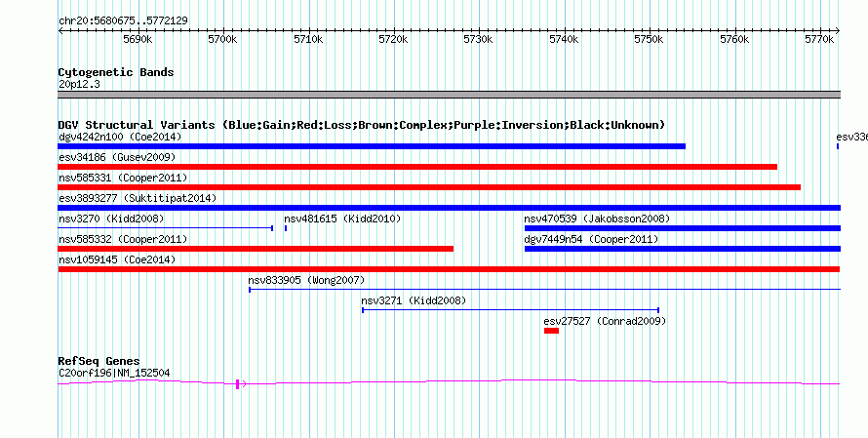The height and width of the screenshot is (438, 868).
Task: Click the left arrowhead of the ruler
Action: [x=60, y=31]
